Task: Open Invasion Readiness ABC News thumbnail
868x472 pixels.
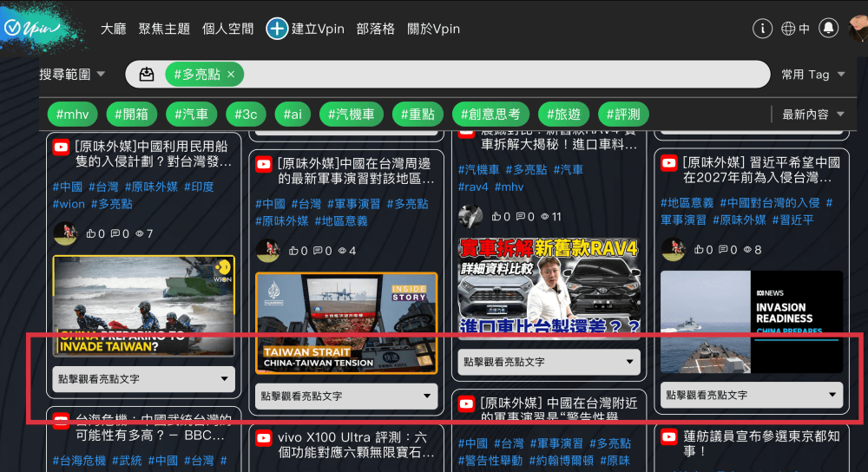Action: 752,322
